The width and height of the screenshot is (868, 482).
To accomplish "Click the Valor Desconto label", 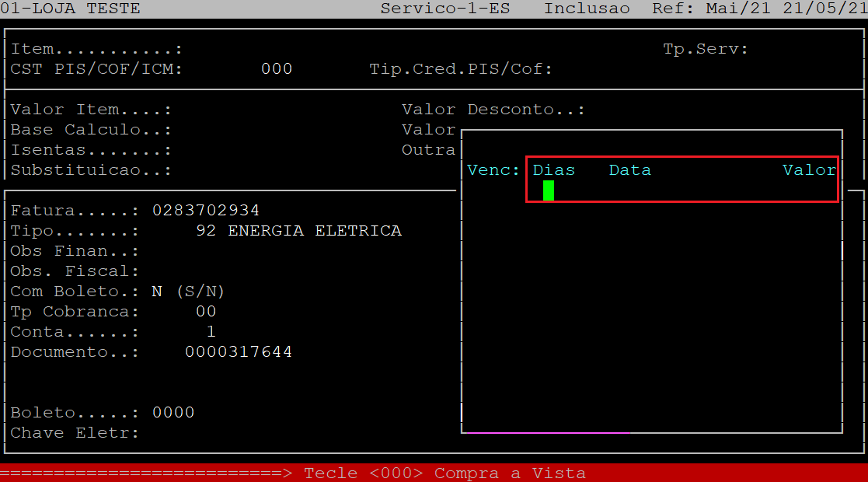I will click(x=493, y=110).
